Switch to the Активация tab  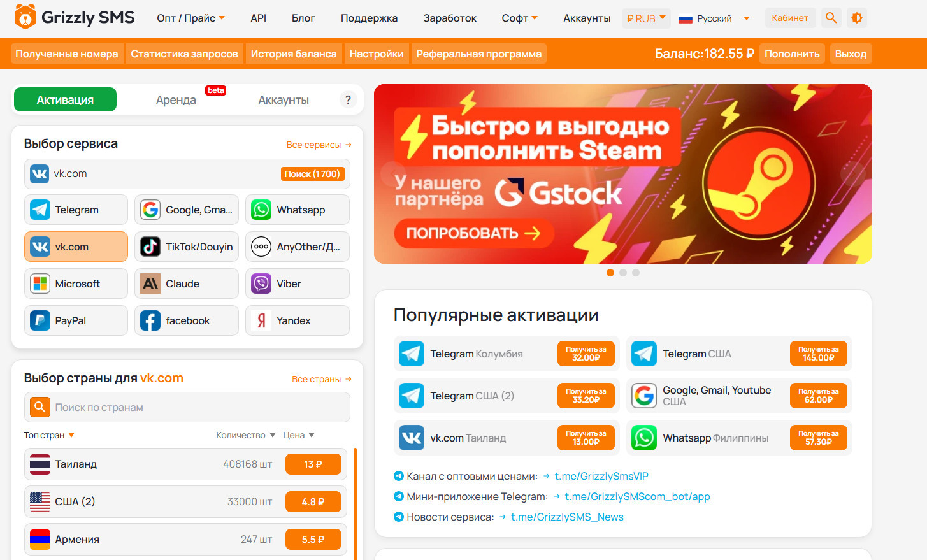65,99
